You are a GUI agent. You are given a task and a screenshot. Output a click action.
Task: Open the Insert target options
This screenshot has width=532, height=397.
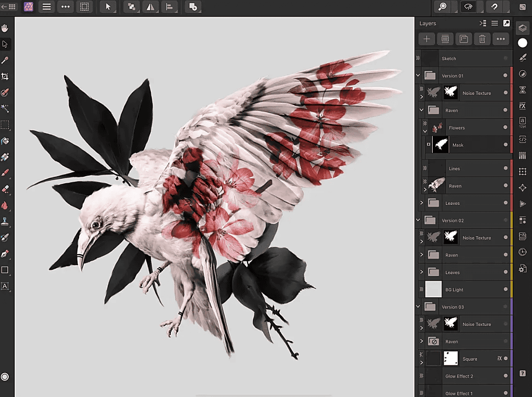click(193, 7)
